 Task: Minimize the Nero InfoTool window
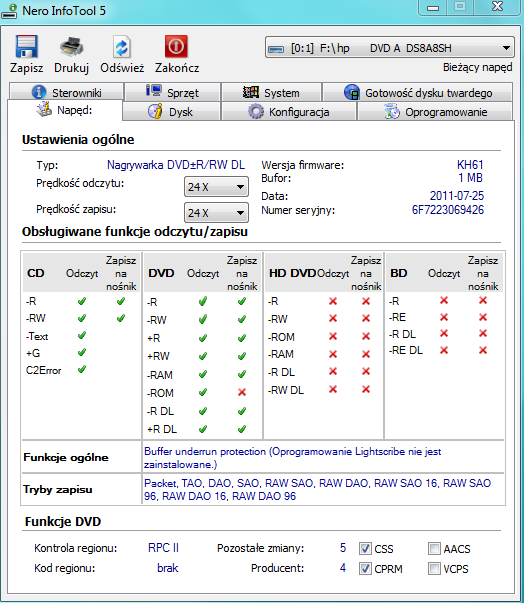pos(433,7)
